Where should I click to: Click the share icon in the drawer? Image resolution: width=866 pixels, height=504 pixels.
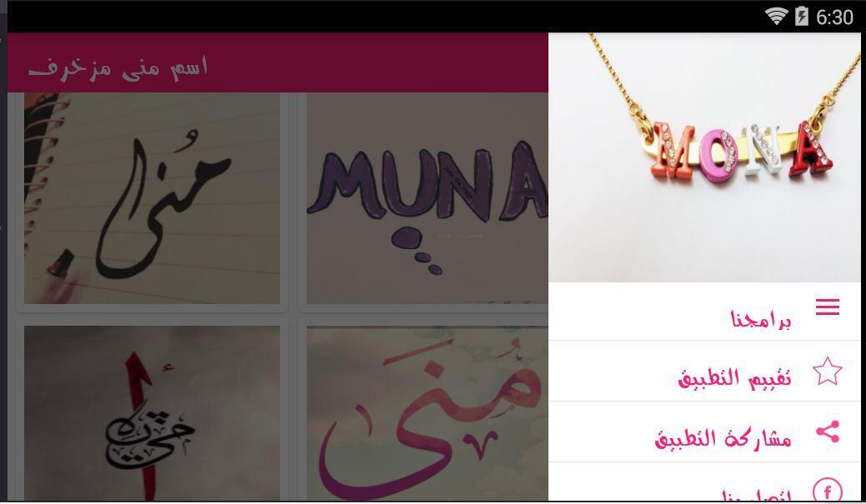(x=828, y=432)
